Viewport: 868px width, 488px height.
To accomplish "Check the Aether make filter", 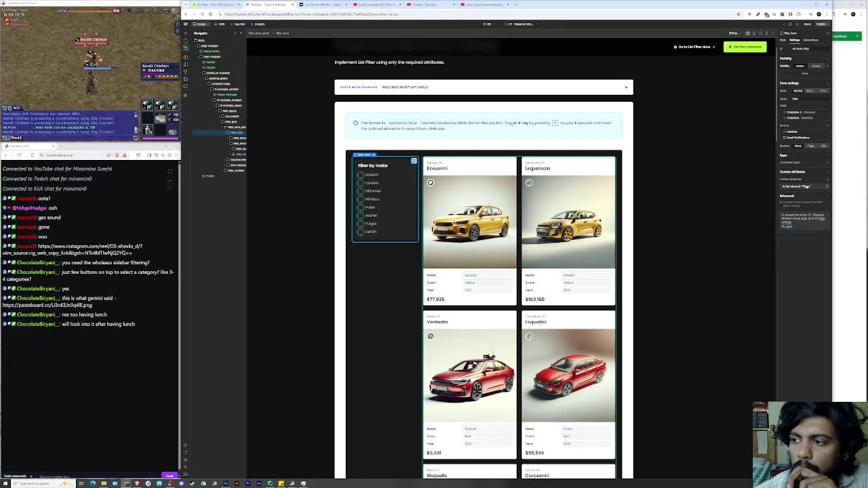I will point(360,216).
